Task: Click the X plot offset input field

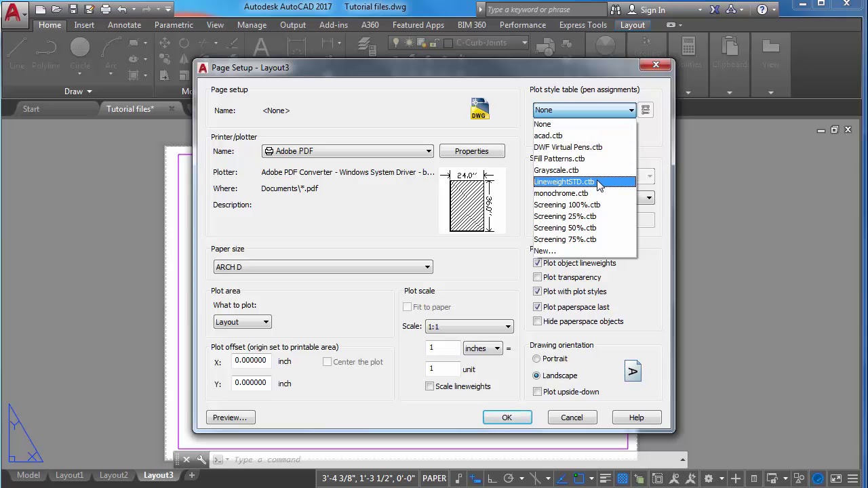Action: 252,361
